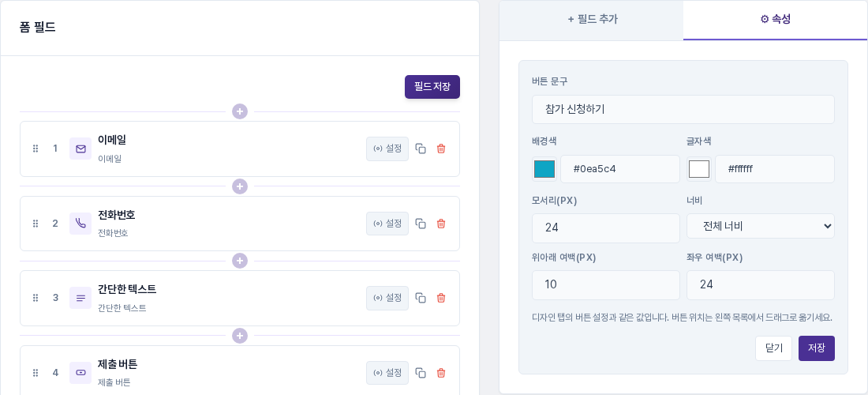Click the 배경색 hex field #0ea5c4
Viewport: 868px width, 395px height.
tap(620, 169)
